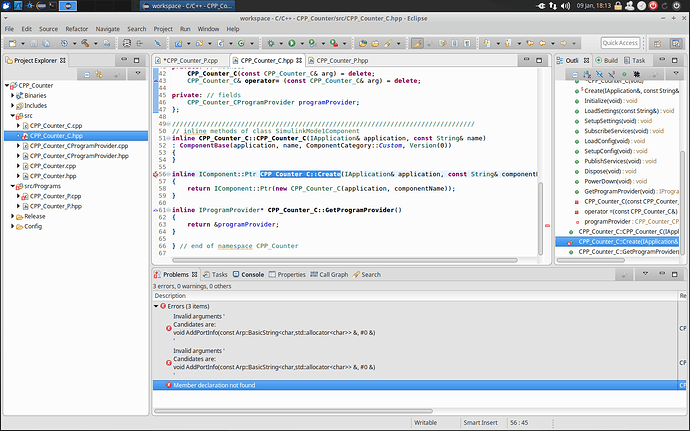Click the Last Edit Location arrow icon

coord(530,43)
